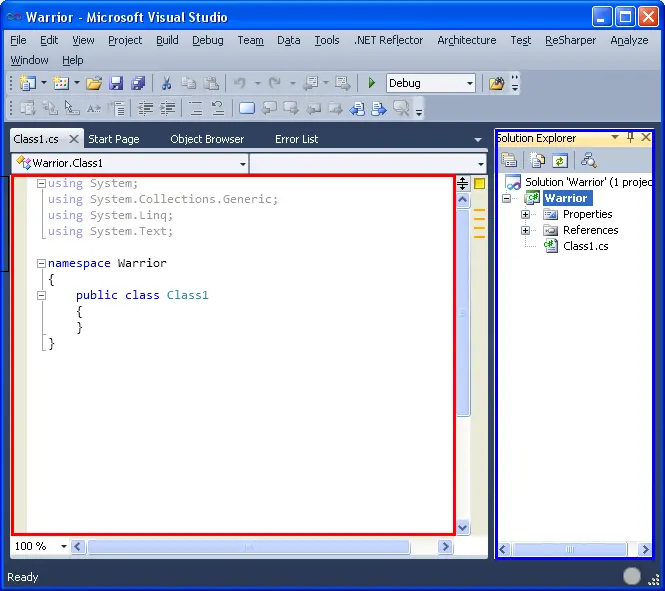Click the Display Word Completion icon
665x591 pixels.
94,109
